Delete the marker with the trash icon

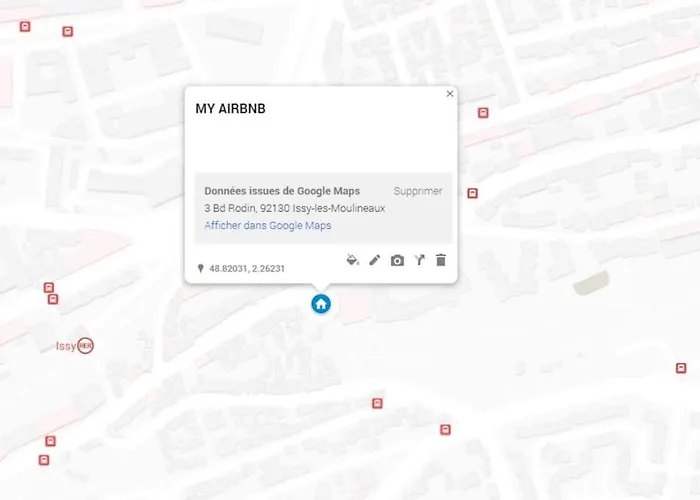pos(441,260)
